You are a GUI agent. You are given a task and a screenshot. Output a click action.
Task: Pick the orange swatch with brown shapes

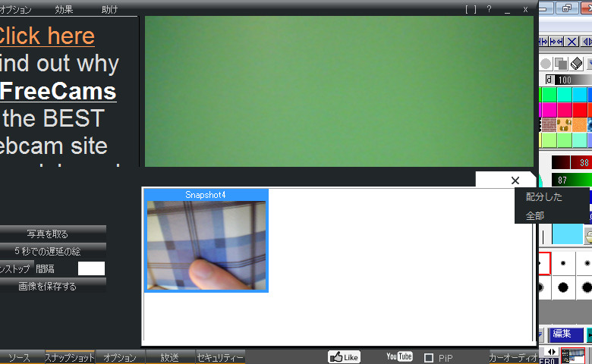[x=565, y=125]
